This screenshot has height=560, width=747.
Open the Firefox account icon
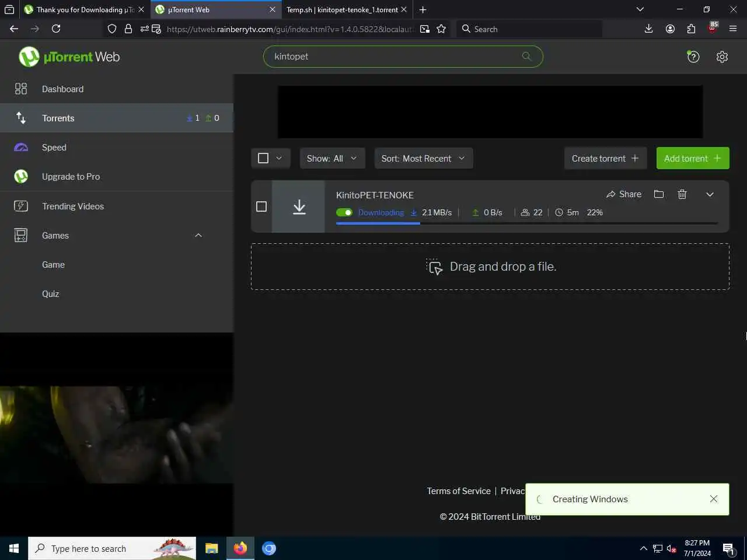[x=670, y=29]
